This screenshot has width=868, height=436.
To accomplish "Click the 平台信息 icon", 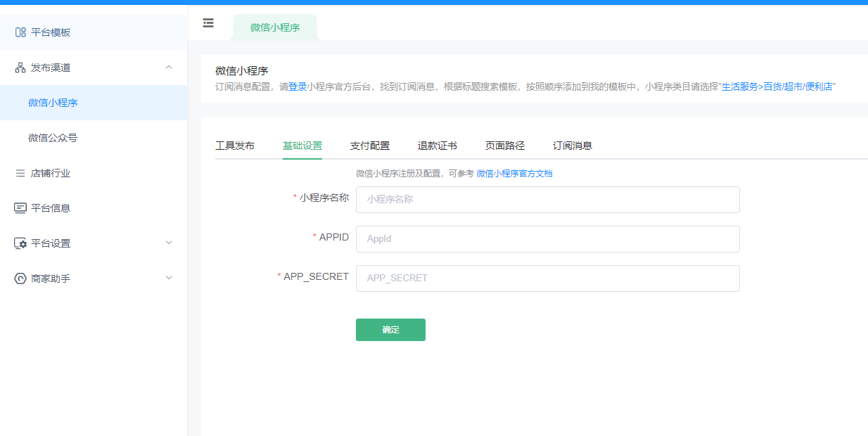I will coord(20,208).
